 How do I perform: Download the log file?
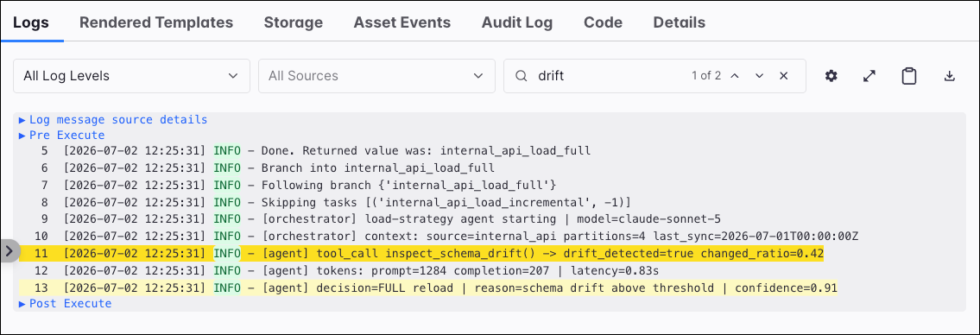coord(950,76)
